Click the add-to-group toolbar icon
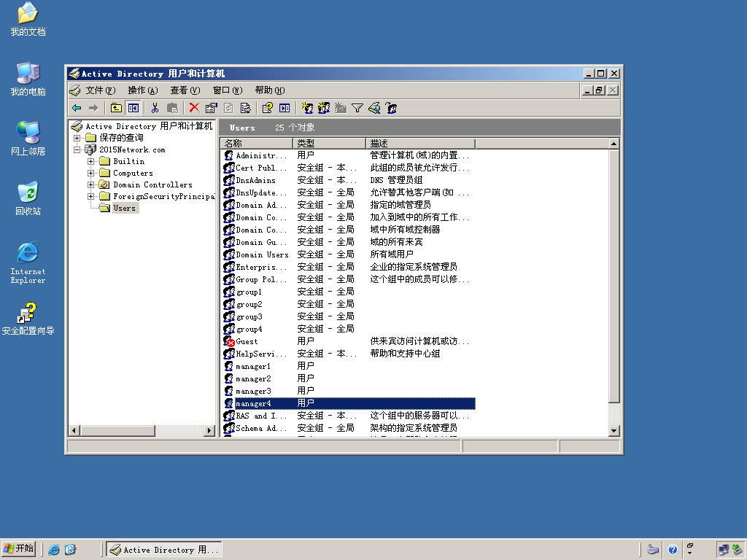 click(x=391, y=108)
